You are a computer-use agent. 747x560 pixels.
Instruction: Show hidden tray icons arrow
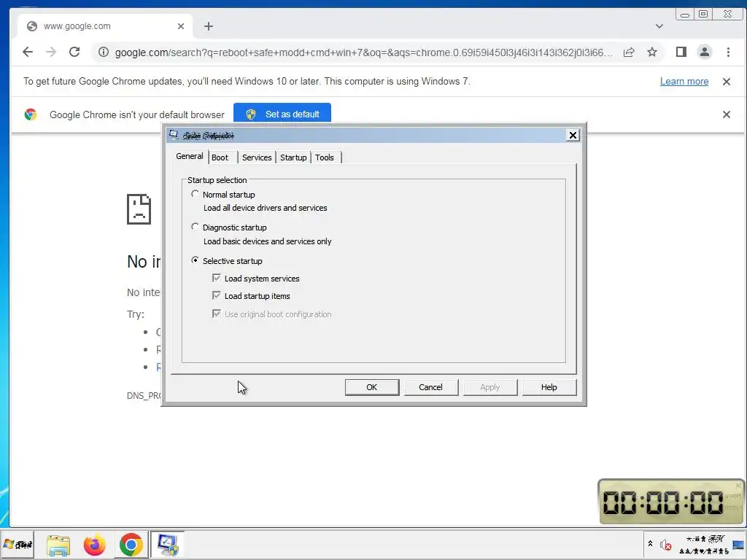[x=650, y=544]
